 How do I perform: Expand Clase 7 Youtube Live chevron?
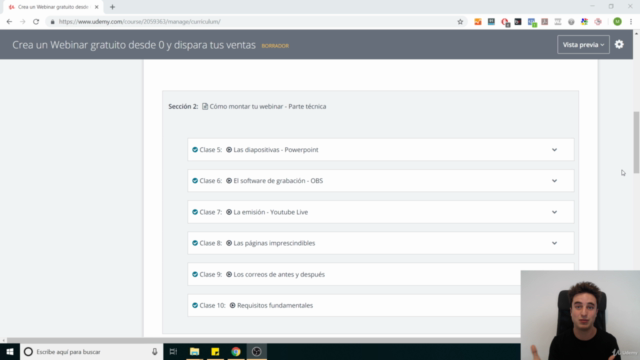pyautogui.click(x=554, y=212)
